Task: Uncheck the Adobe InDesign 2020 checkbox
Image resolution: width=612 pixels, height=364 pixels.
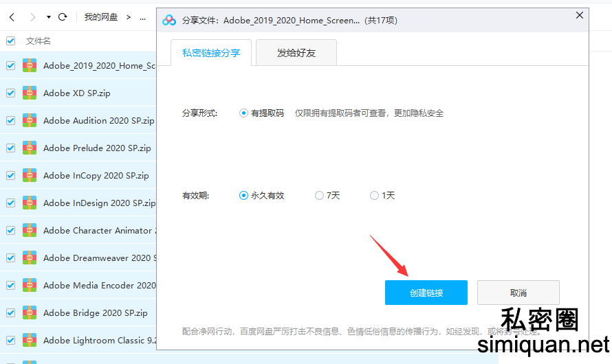Action: click(10, 203)
